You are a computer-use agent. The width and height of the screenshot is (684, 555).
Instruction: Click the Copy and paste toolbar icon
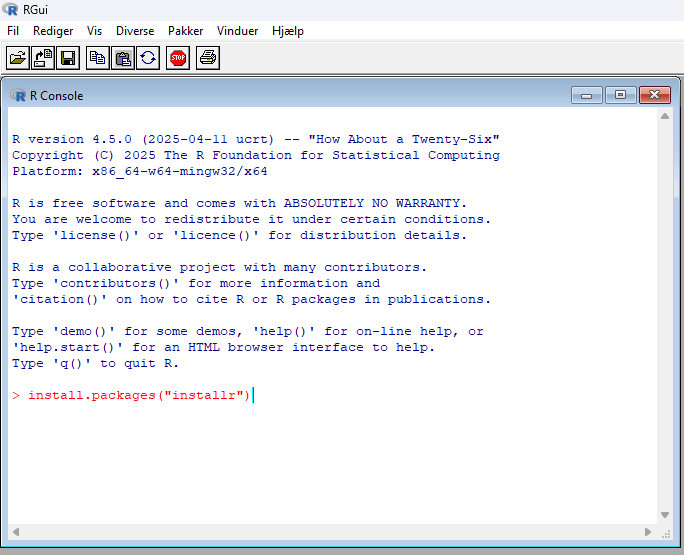coord(147,58)
